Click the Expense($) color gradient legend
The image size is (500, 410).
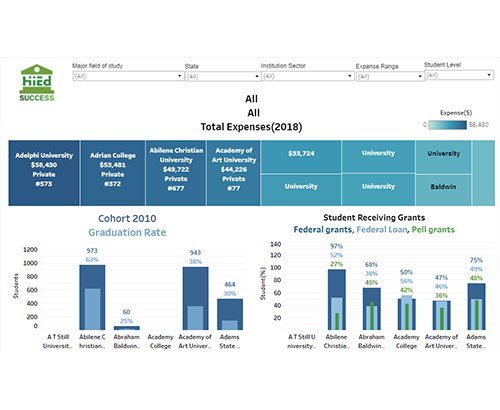447,125
